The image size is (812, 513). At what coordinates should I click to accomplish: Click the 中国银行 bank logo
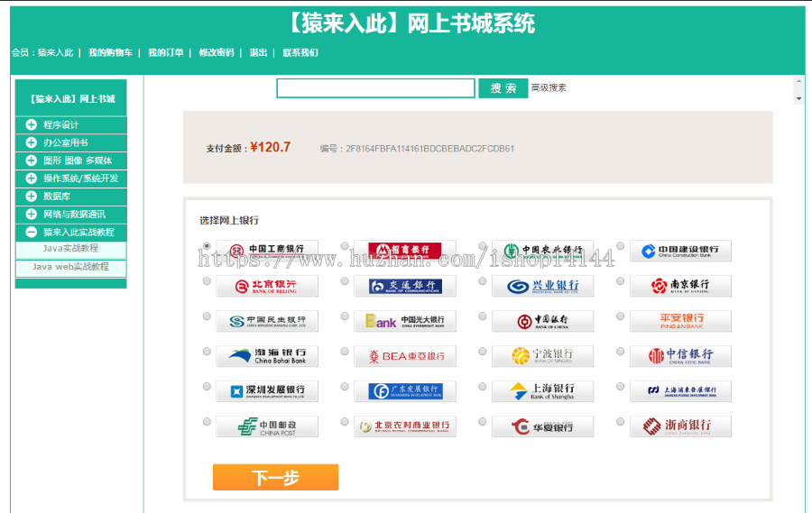543,321
